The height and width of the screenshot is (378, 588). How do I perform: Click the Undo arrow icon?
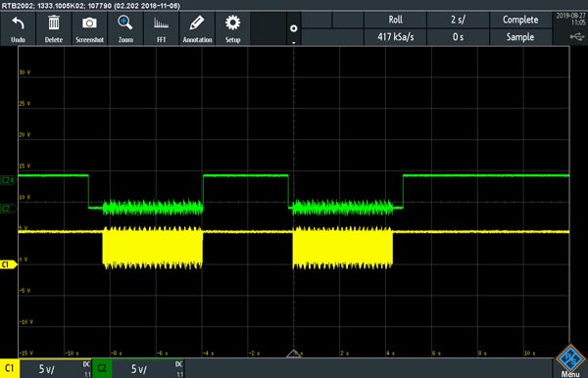coord(18,24)
